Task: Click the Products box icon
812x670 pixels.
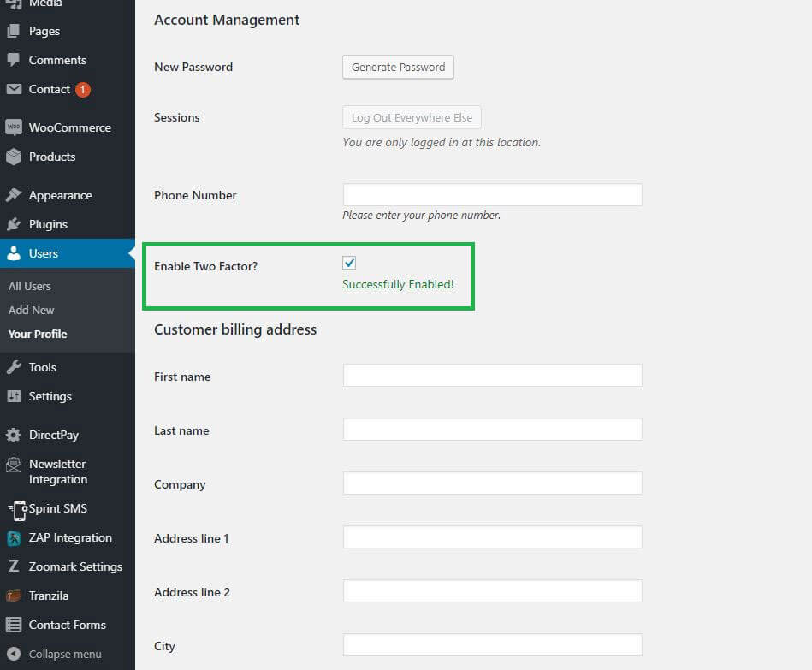Action: (14, 157)
